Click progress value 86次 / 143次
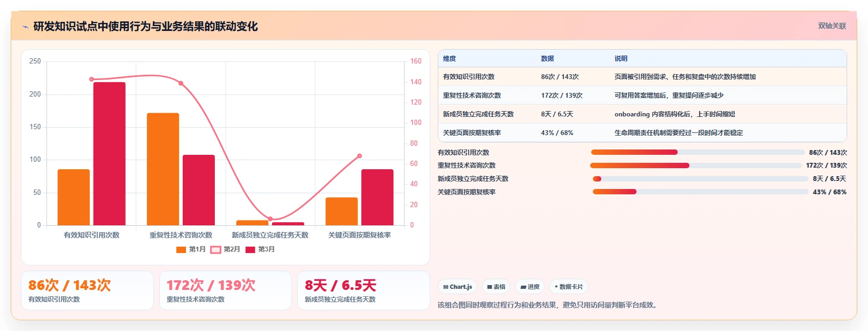 (828, 153)
